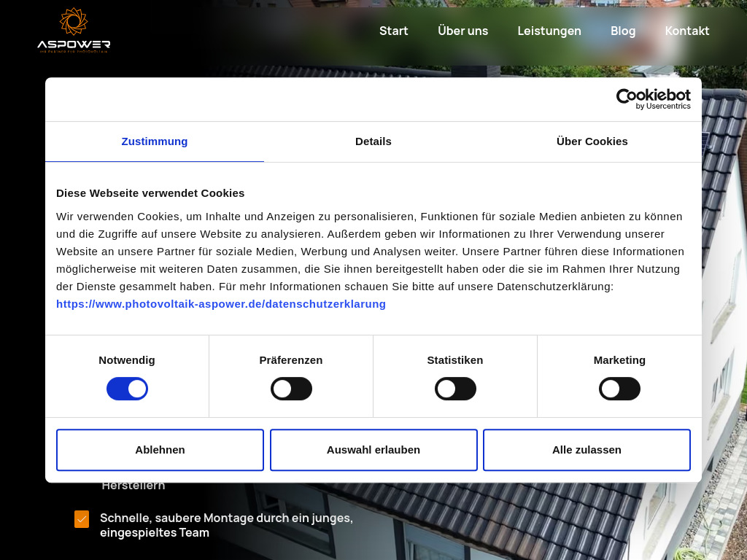Image resolution: width=747 pixels, height=560 pixels.
Task: Click the Ablehnen button
Action: pos(160,450)
